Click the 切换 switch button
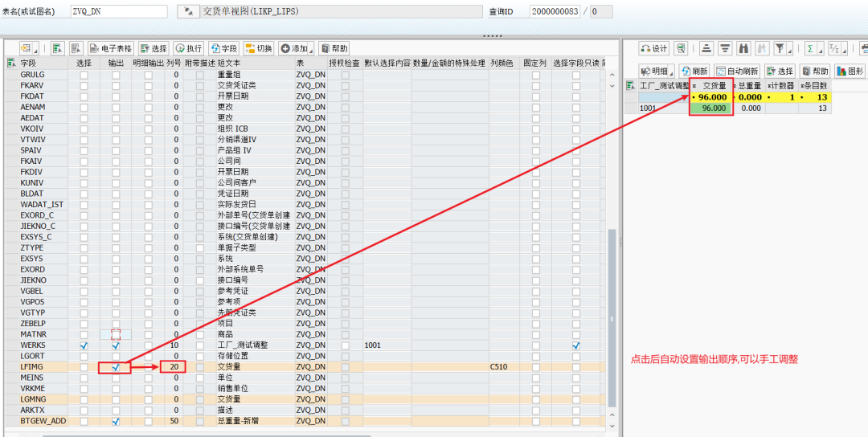 259,48
